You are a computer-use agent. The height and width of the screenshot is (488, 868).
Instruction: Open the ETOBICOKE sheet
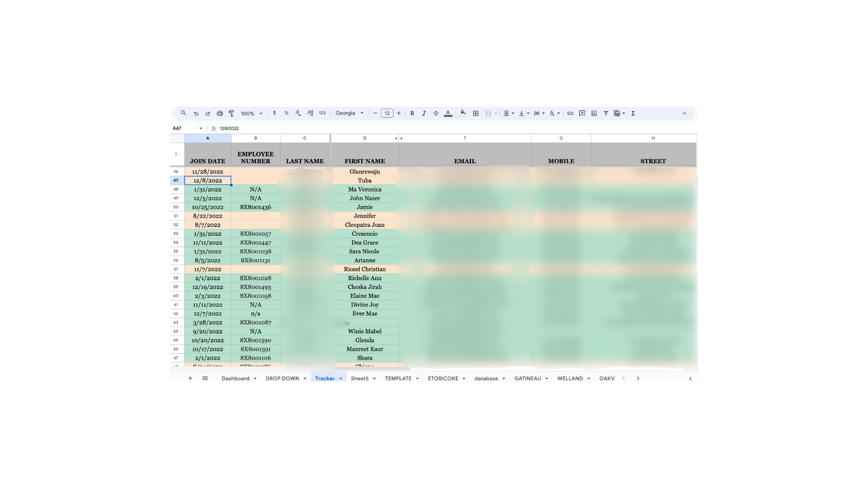[443, 378]
